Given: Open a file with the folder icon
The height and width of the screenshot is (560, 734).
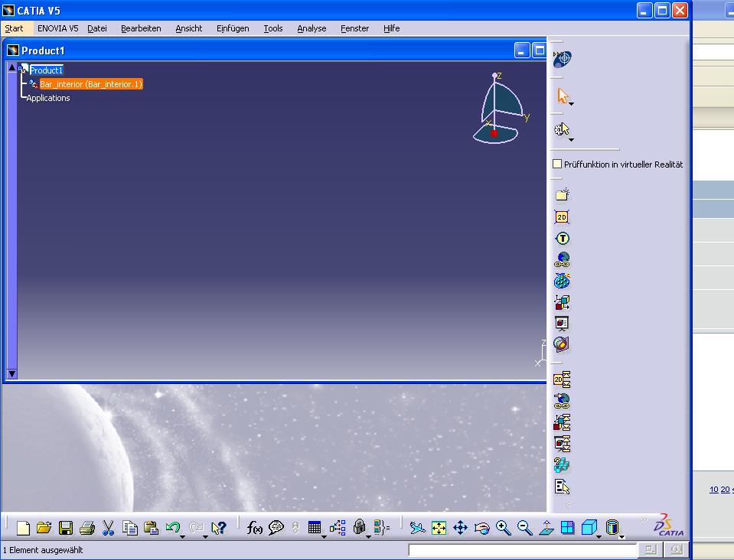Looking at the screenshot, I should (x=44, y=528).
